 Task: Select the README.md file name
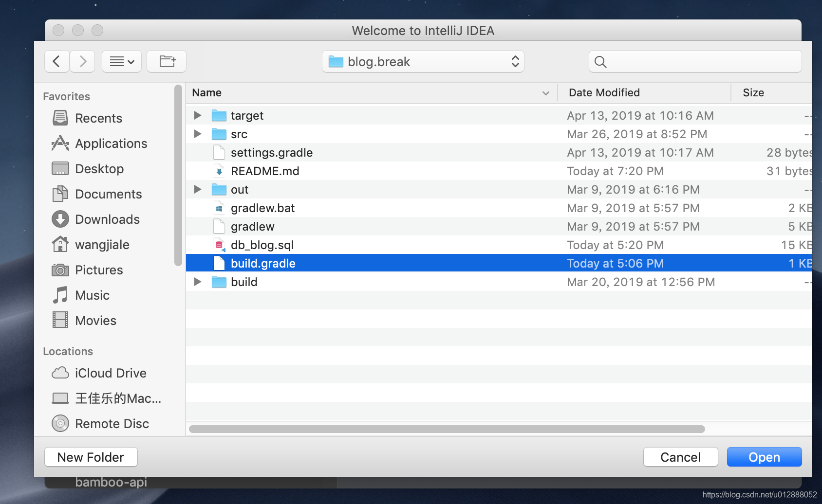pyautogui.click(x=265, y=171)
